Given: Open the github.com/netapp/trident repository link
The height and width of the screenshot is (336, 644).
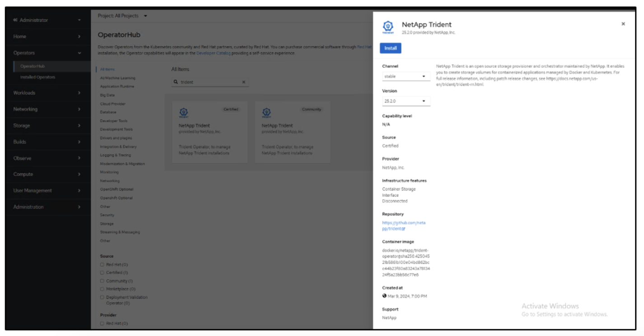Looking at the screenshot, I should coord(404,226).
